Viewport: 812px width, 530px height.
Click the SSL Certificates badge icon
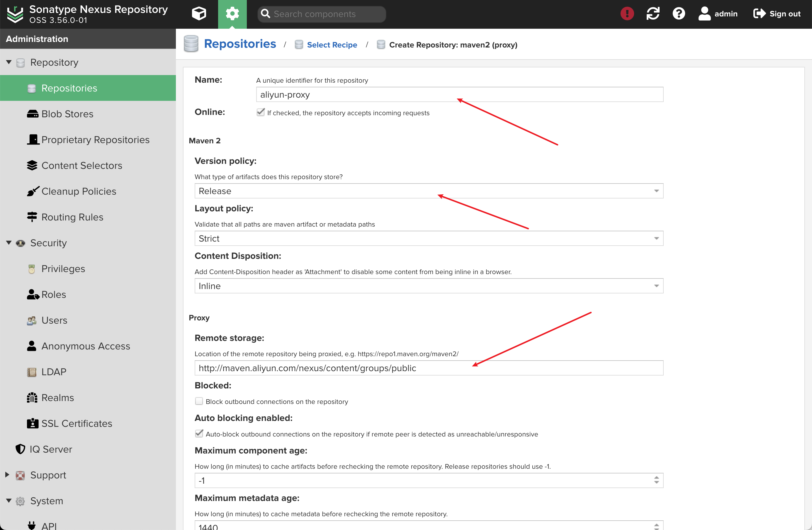click(33, 423)
